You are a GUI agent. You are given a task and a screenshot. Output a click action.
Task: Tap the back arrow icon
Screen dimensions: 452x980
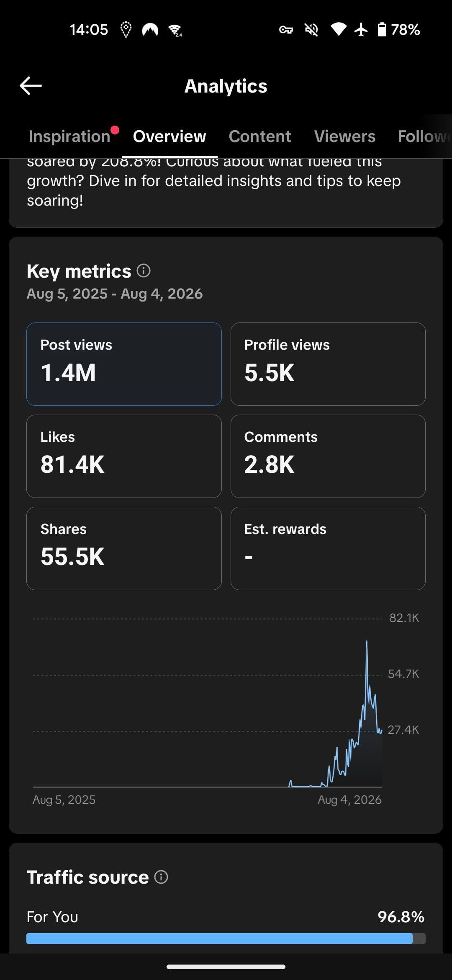(31, 86)
